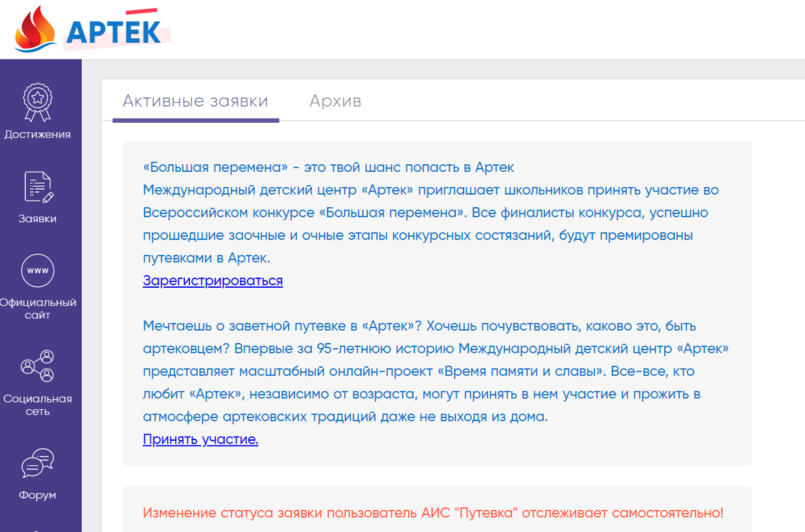
Task: Click the line starting 'Международный детский центр «Артек» приглашает'
Action: tap(431, 190)
